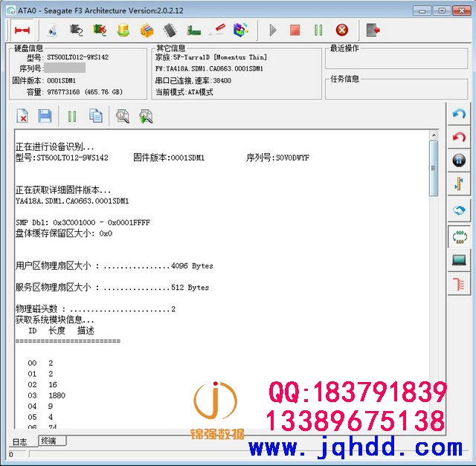Viewport: 476px width, 466px height.
Task: Click the log scrollbar up arrow
Action: (434, 135)
